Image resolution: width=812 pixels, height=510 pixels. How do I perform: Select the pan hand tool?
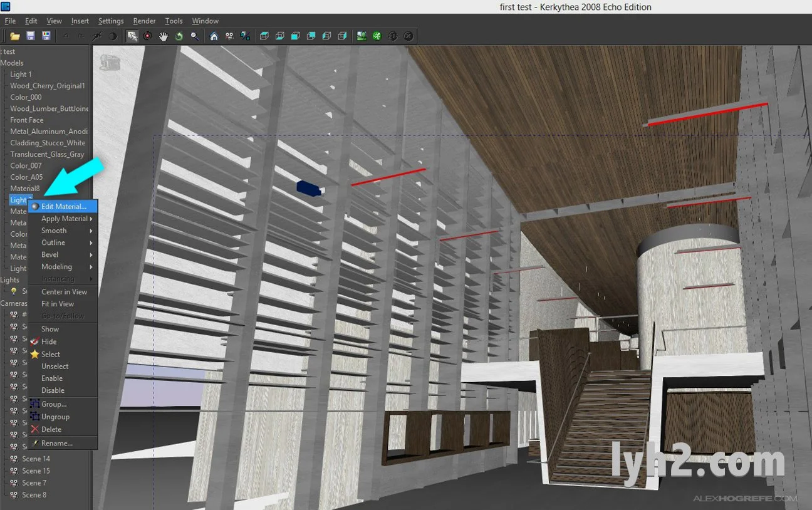[164, 36]
